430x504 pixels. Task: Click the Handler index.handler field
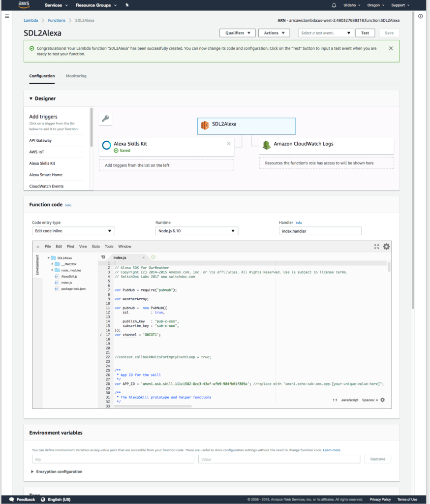(x=320, y=231)
